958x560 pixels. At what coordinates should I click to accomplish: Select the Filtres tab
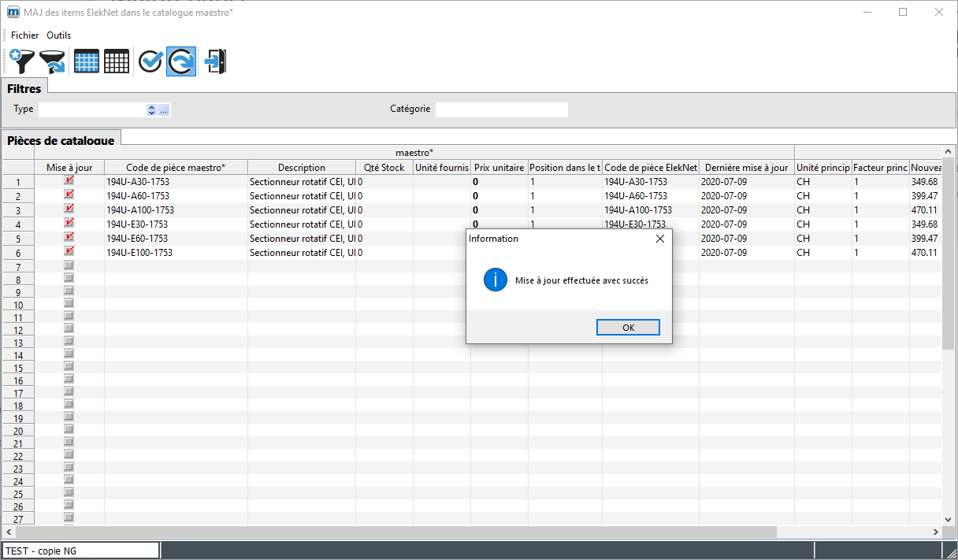[24, 88]
